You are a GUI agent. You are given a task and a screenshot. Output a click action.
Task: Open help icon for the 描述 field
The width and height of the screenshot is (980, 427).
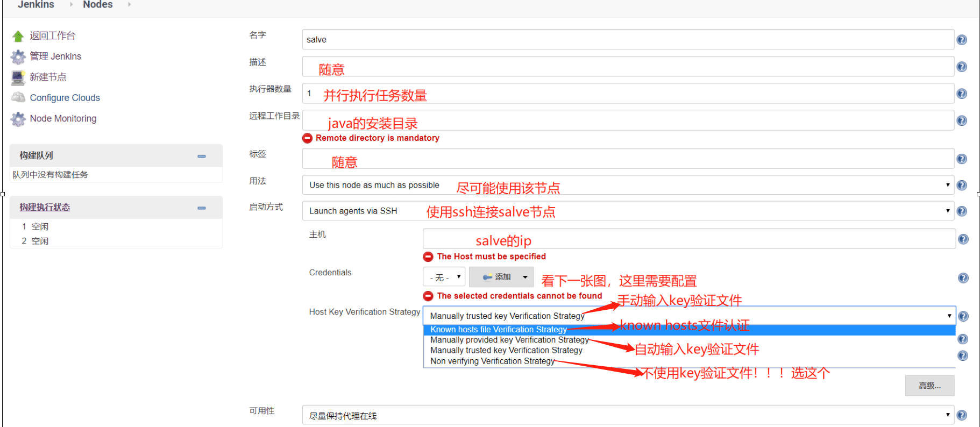click(x=962, y=67)
